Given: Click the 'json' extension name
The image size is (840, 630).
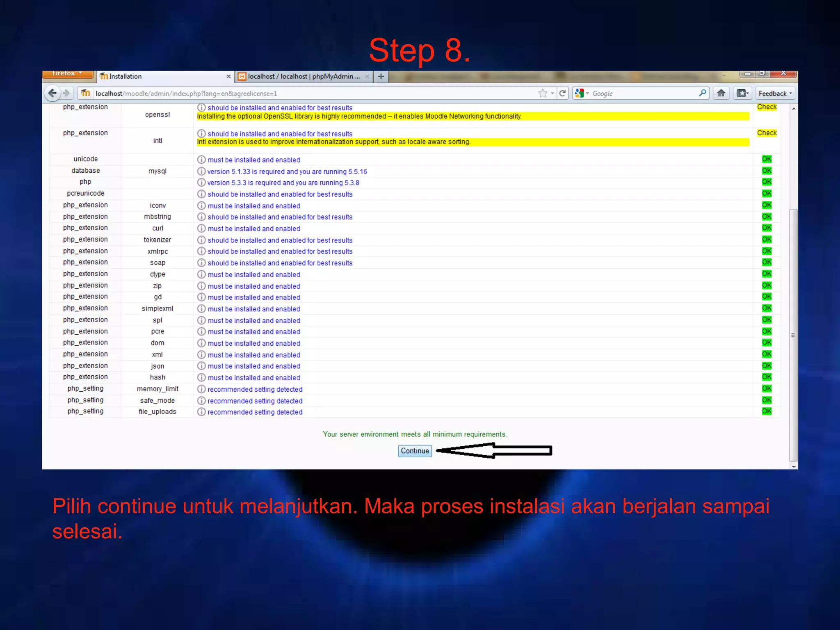Looking at the screenshot, I should 157,366.
